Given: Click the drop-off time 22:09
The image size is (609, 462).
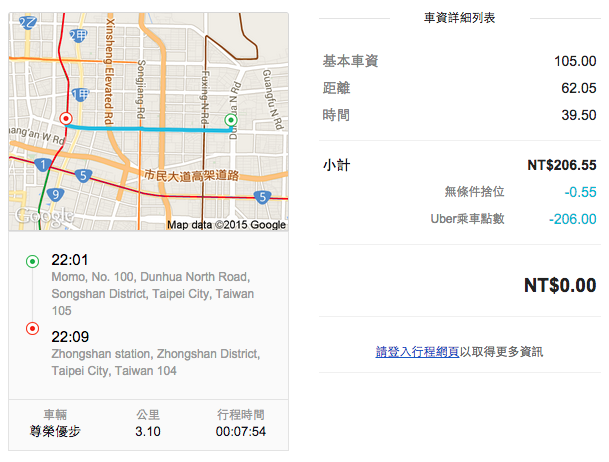Looking at the screenshot, I should [70, 337].
